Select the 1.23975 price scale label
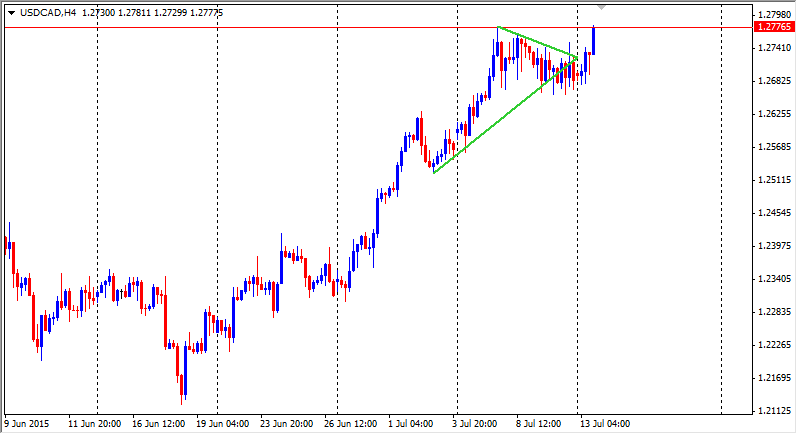The image size is (797, 434). pos(774,245)
